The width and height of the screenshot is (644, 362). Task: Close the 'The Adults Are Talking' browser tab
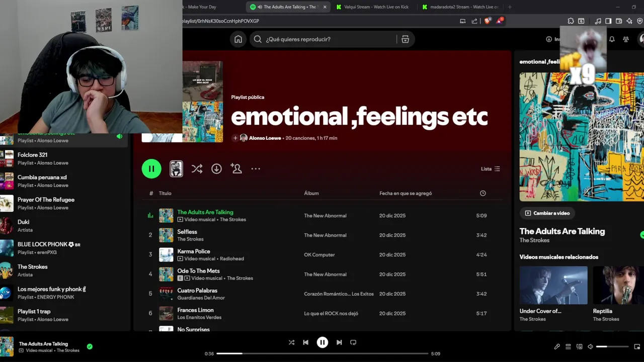pyautogui.click(x=325, y=7)
